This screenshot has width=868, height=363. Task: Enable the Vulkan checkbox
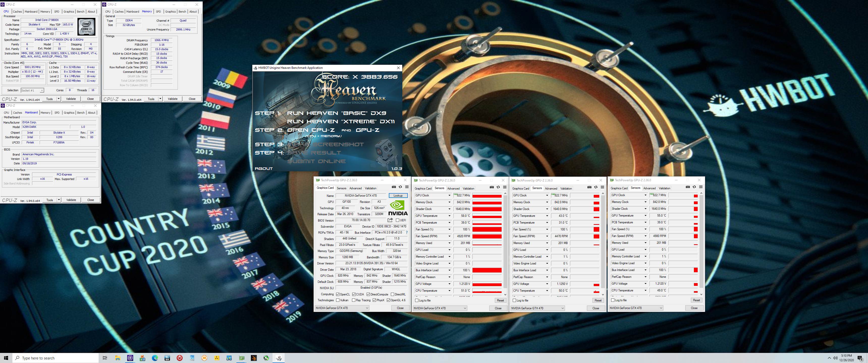pos(338,300)
